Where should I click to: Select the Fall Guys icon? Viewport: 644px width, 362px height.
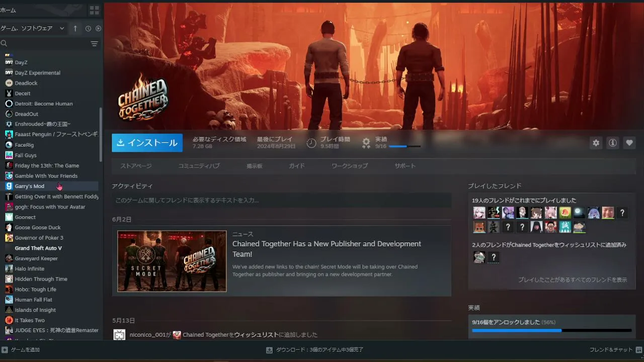(x=9, y=155)
